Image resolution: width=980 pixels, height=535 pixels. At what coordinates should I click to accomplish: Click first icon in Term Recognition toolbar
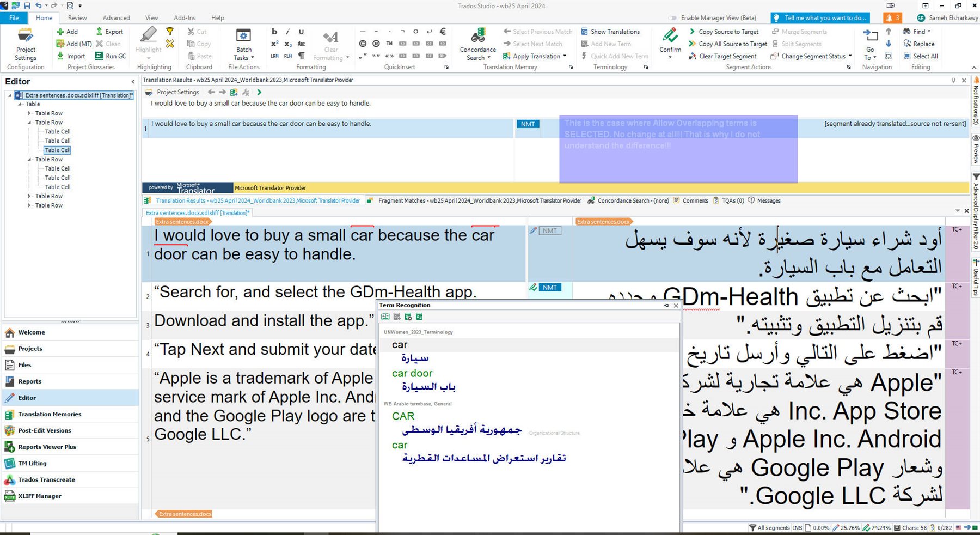coord(385,317)
